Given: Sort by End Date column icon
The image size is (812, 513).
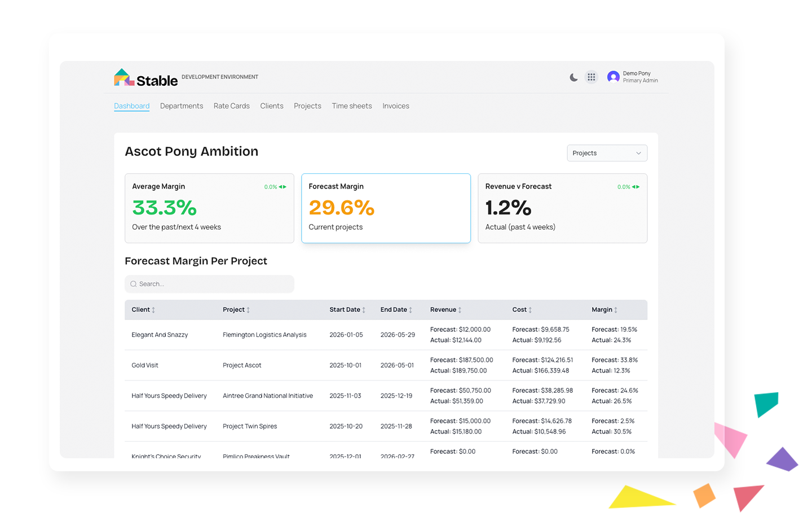Looking at the screenshot, I should [411, 310].
